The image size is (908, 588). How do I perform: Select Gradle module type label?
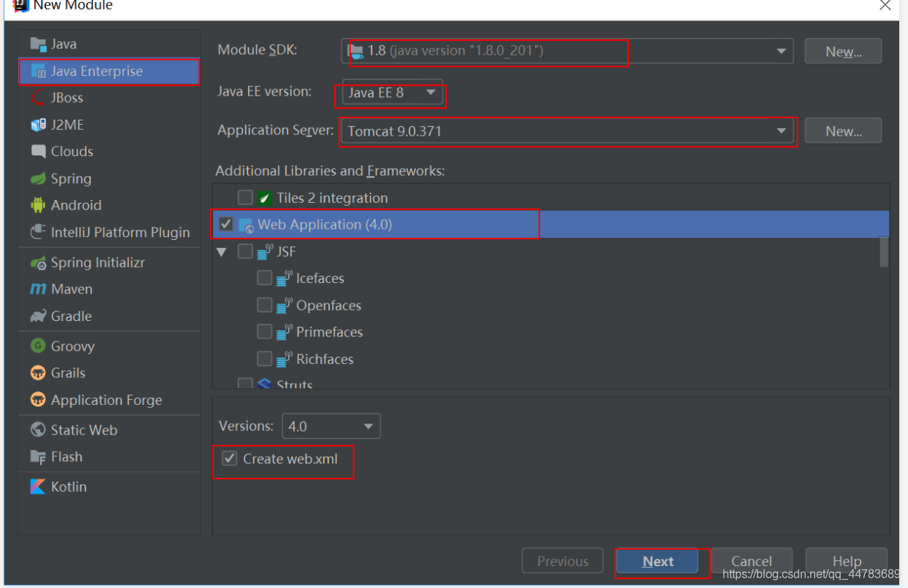click(72, 316)
